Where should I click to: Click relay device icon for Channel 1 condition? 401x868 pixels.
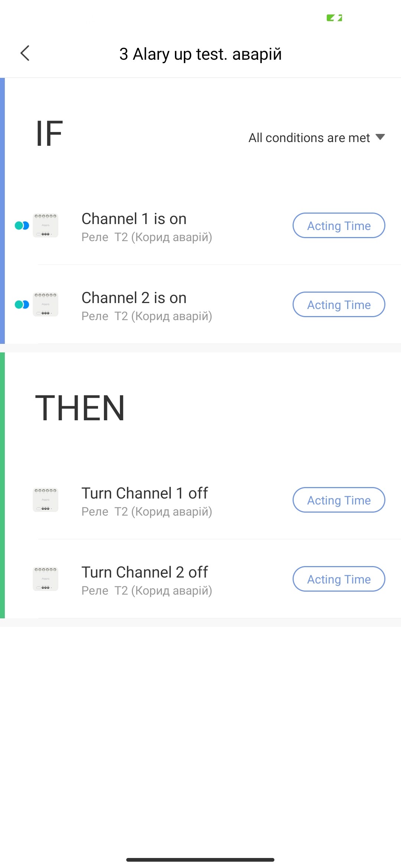[46, 226]
